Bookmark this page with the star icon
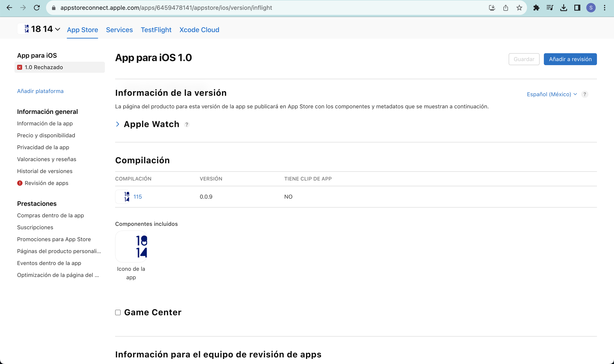This screenshot has height=364, width=614. pyautogui.click(x=519, y=8)
